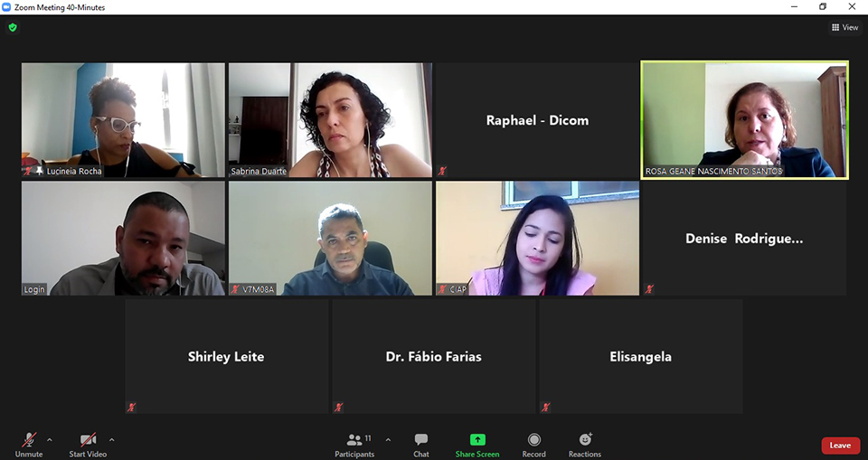Click the Raphael - Dicom participant tile
Image resolution: width=868 pixels, height=460 pixels.
[x=537, y=119]
